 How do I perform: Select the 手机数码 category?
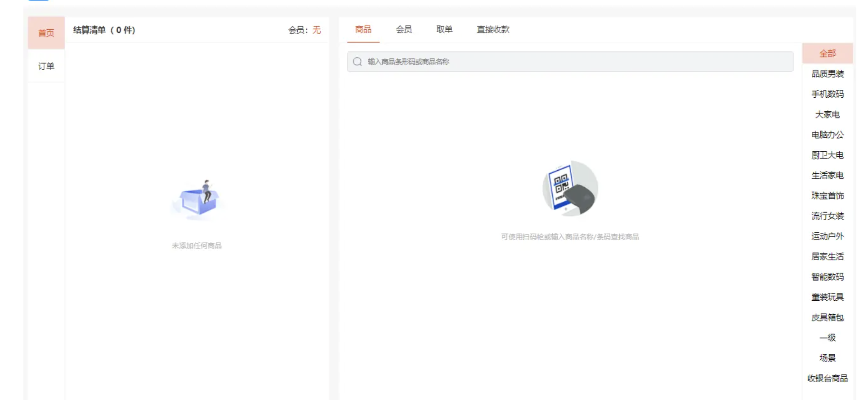click(x=828, y=94)
